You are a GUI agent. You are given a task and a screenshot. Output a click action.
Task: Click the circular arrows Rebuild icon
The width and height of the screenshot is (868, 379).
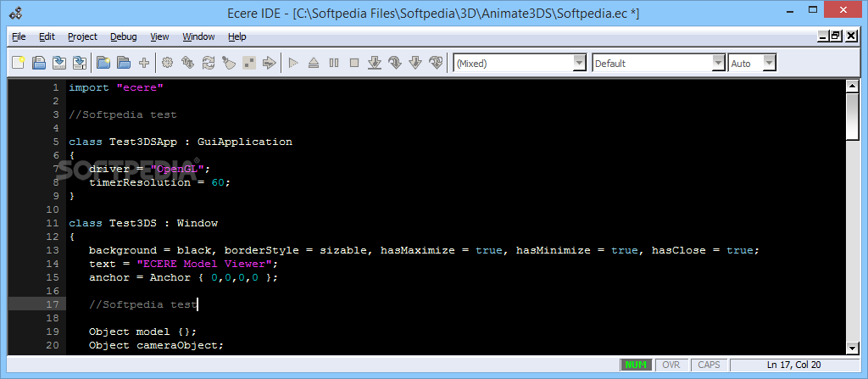(x=209, y=63)
